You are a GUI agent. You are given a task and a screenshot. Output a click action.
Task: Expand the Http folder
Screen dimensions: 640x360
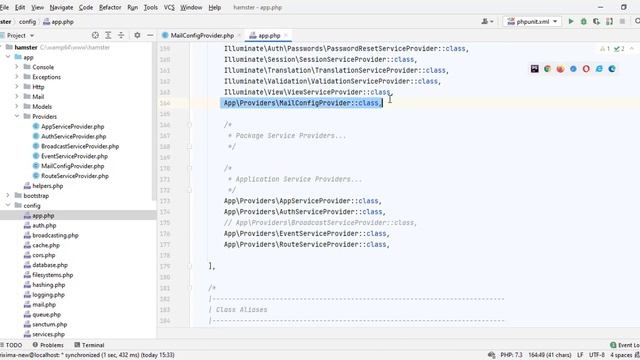(17, 87)
